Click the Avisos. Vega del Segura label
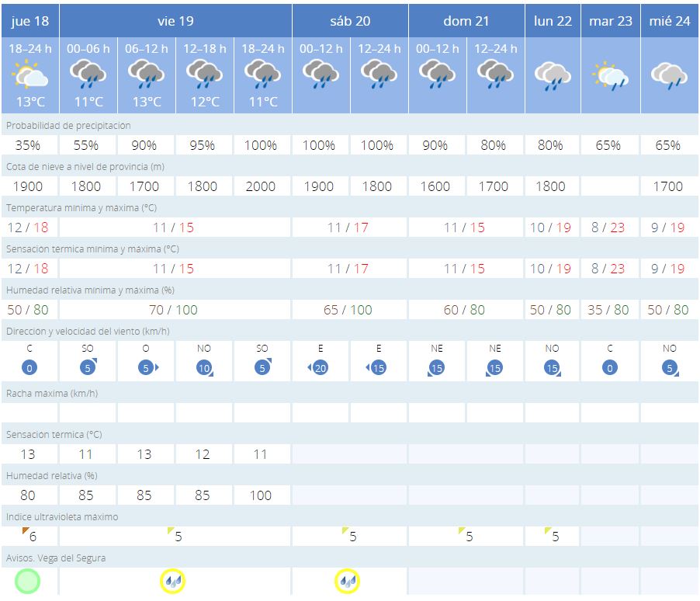 point(56,558)
